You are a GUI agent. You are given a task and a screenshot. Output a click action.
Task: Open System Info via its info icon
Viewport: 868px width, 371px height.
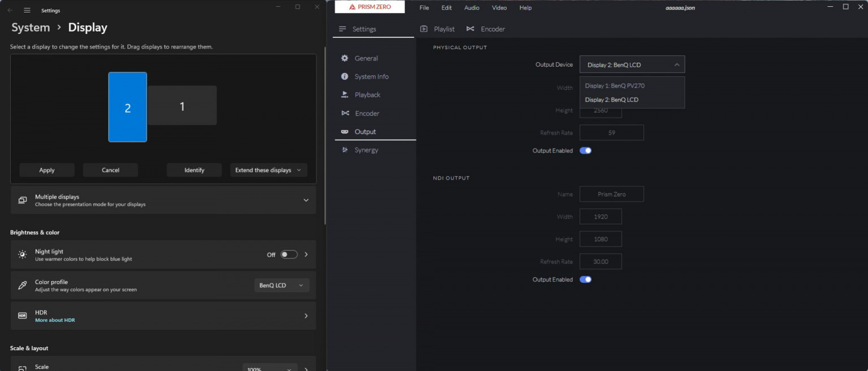(345, 76)
